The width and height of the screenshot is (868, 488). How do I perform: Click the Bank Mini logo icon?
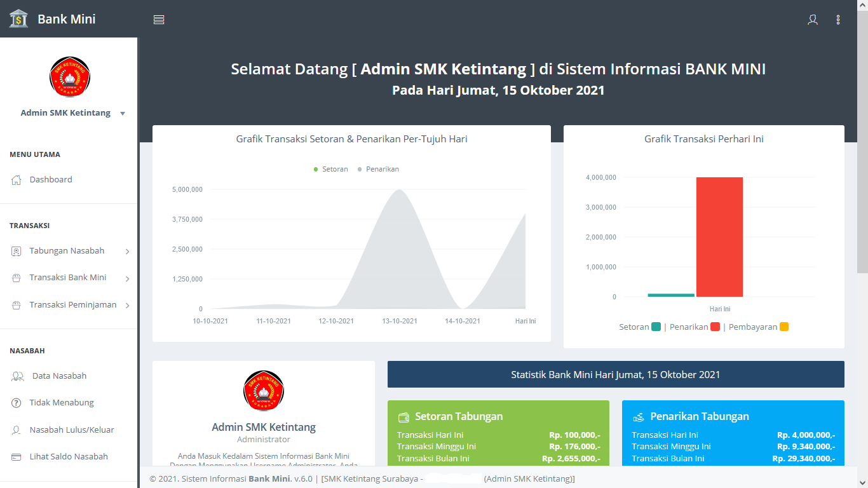(x=19, y=19)
